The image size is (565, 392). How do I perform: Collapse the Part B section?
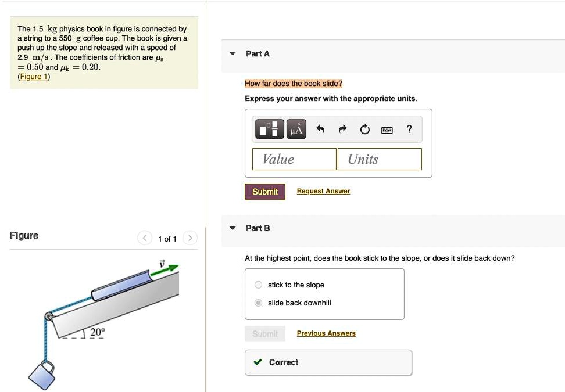(233, 228)
